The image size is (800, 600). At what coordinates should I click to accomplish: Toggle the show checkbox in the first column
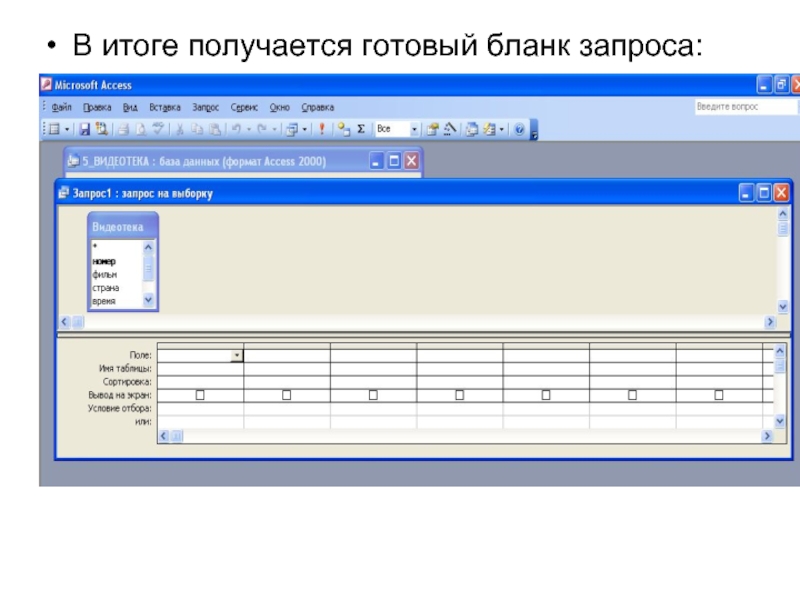point(200,395)
